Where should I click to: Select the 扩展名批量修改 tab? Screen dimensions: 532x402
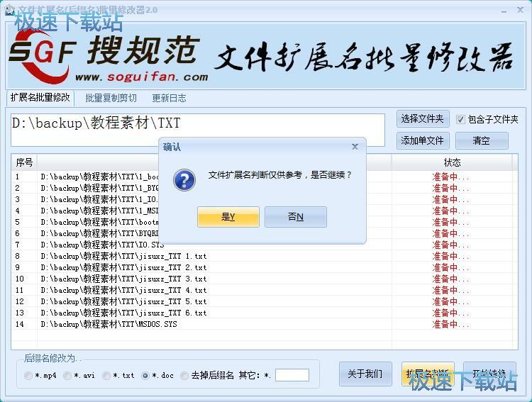(40, 98)
